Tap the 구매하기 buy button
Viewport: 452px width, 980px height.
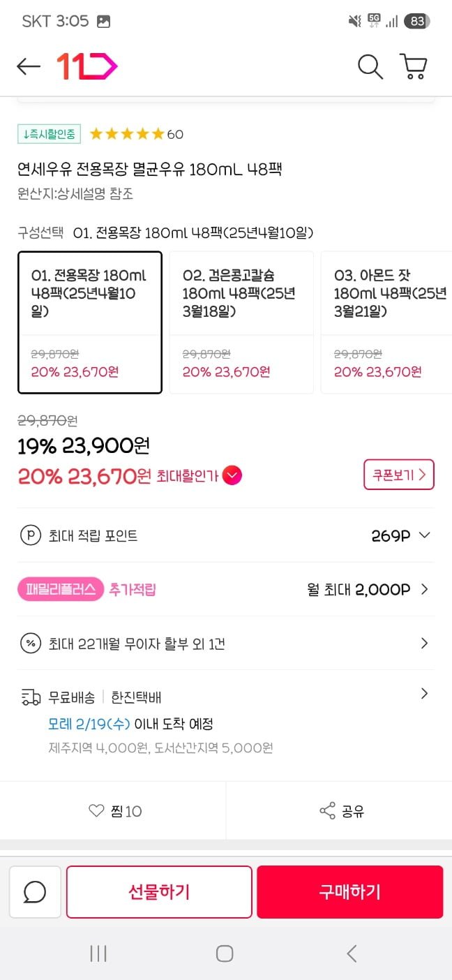pos(349,891)
